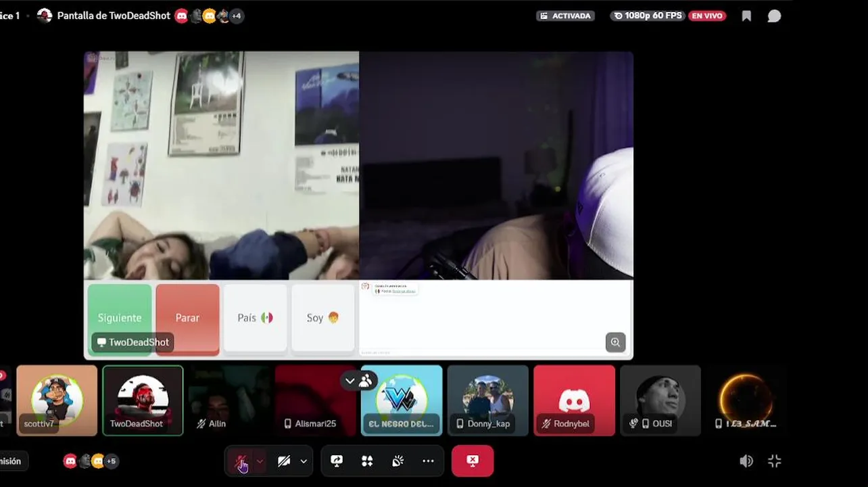Click the volume speaker icon
The height and width of the screenshot is (487, 868).
[746, 461]
